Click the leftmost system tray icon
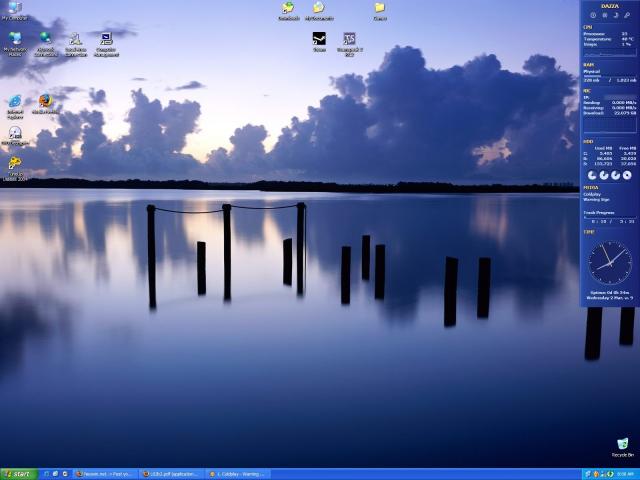Screen dimensions: 640x480 tap(587, 474)
